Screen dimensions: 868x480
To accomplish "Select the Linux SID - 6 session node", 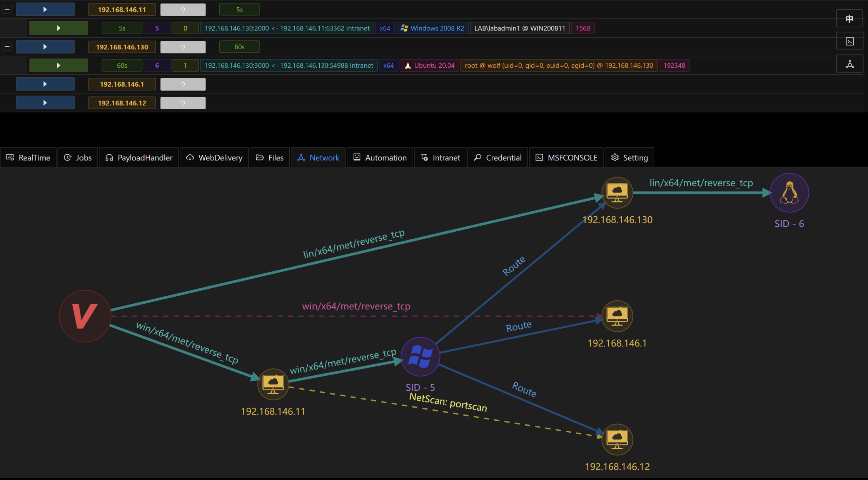I will pyautogui.click(x=789, y=192).
